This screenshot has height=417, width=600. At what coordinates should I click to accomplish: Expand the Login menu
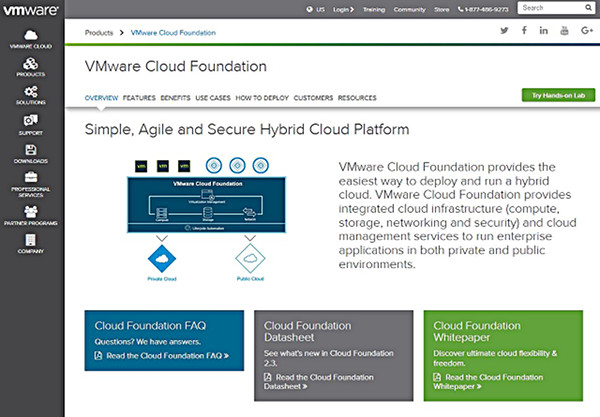click(343, 9)
